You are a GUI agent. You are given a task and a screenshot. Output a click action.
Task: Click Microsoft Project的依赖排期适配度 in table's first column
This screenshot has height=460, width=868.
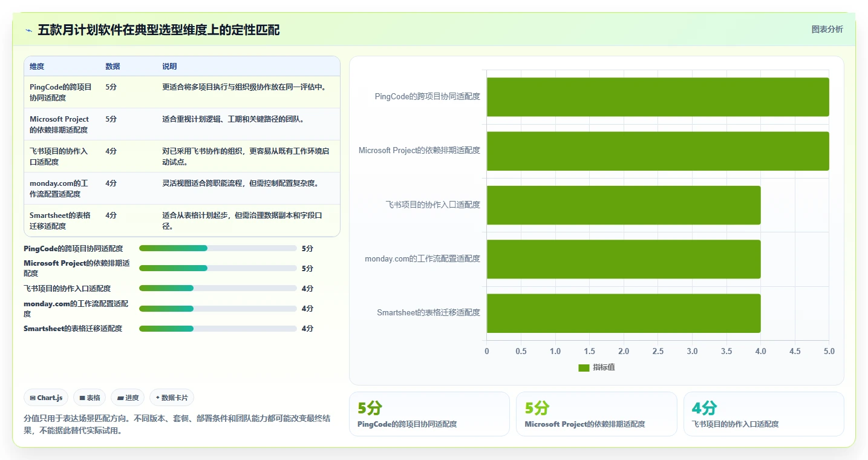click(59, 124)
